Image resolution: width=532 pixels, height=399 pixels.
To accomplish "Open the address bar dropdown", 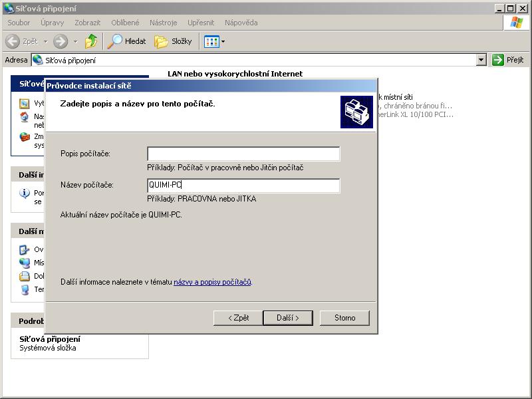I will tap(481, 60).
